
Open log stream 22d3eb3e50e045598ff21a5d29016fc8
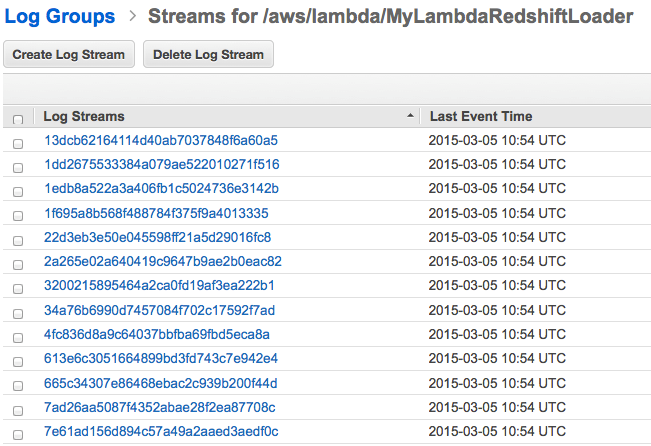click(x=157, y=237)
